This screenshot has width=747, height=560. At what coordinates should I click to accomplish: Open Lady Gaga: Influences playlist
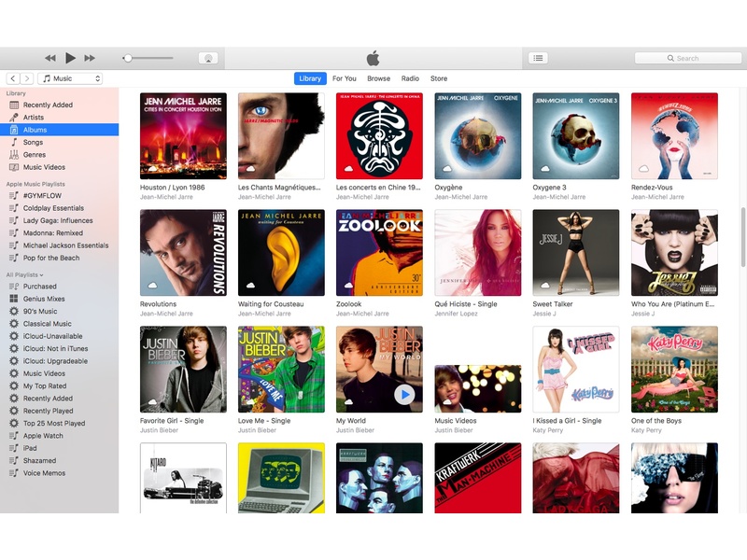click(59, 220)
